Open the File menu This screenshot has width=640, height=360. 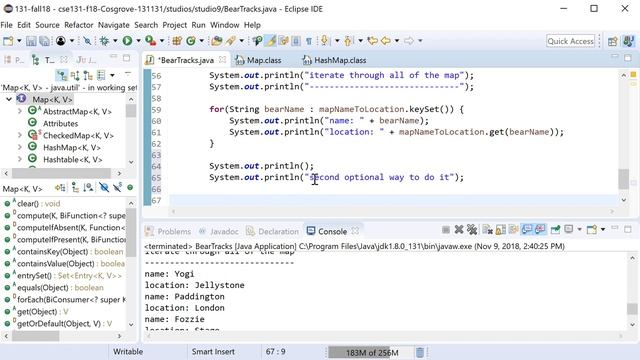[7, 25]
